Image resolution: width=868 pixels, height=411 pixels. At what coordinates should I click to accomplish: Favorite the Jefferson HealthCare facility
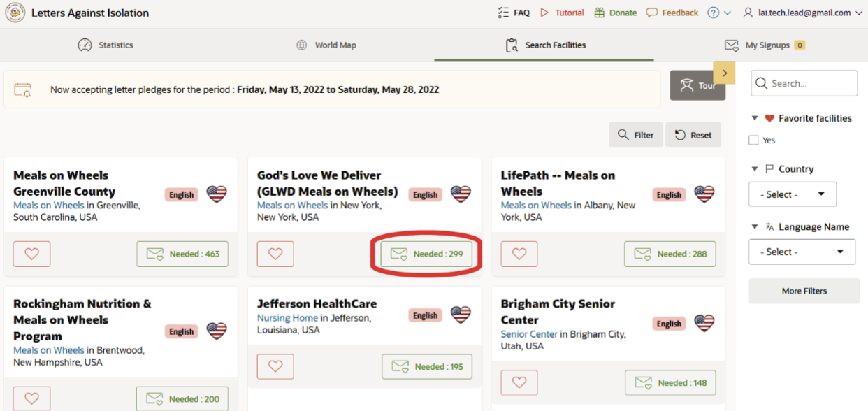click(x=275, y=366)
